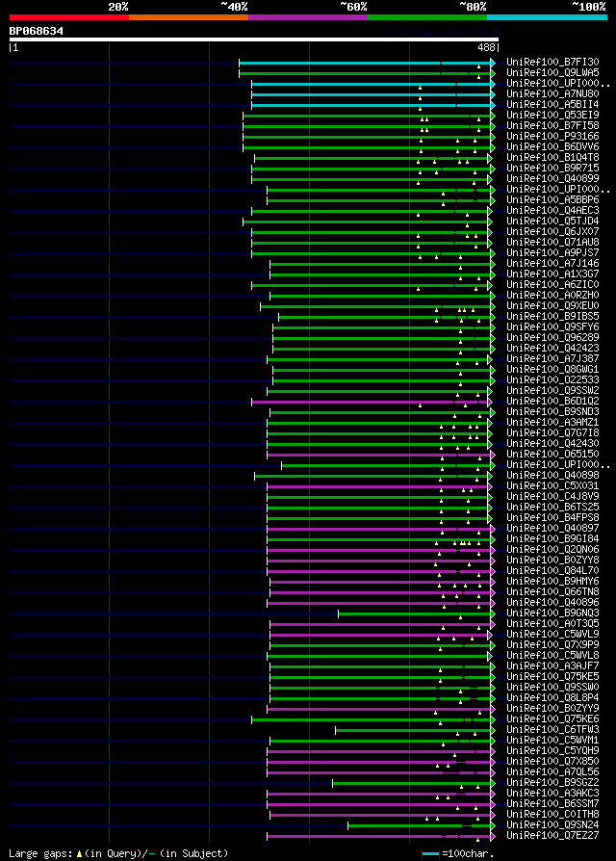Click the green ~80% identity legend segment
The width and height of the screenshot is (616, 861).
click(427, 17)
